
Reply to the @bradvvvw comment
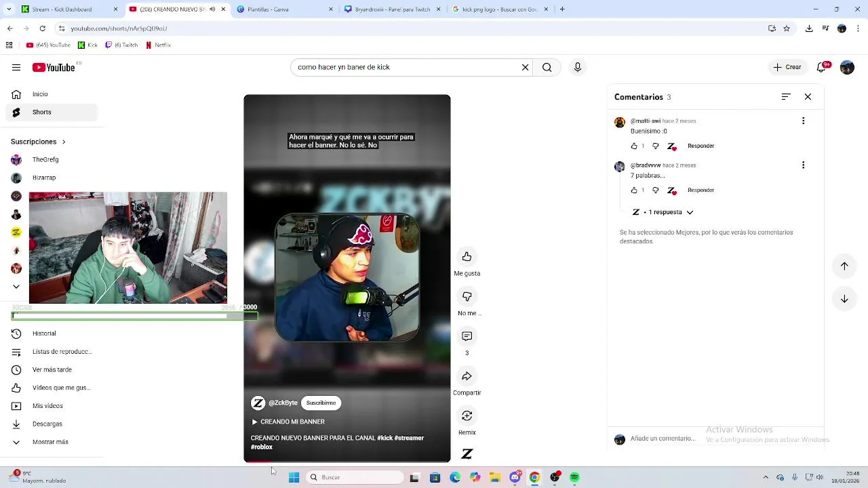[701, 190]
